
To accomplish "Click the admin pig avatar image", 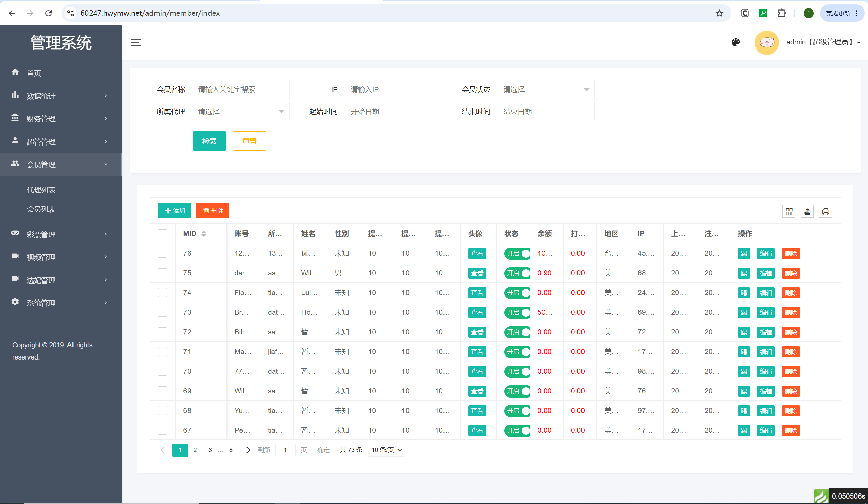I will pos(767,42).
